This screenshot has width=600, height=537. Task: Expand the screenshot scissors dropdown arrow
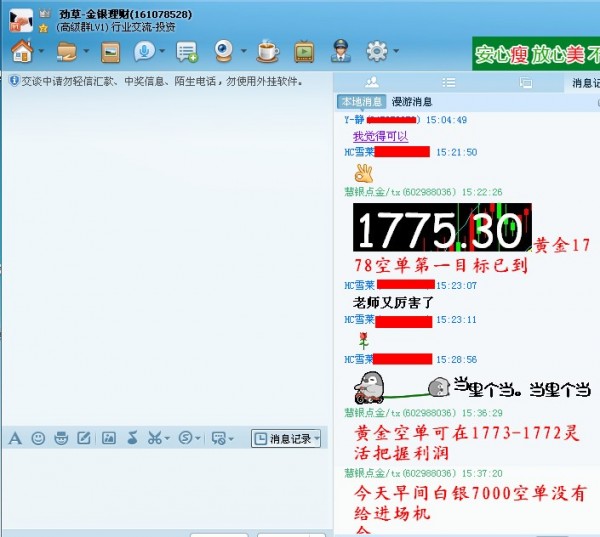point(168,439)
